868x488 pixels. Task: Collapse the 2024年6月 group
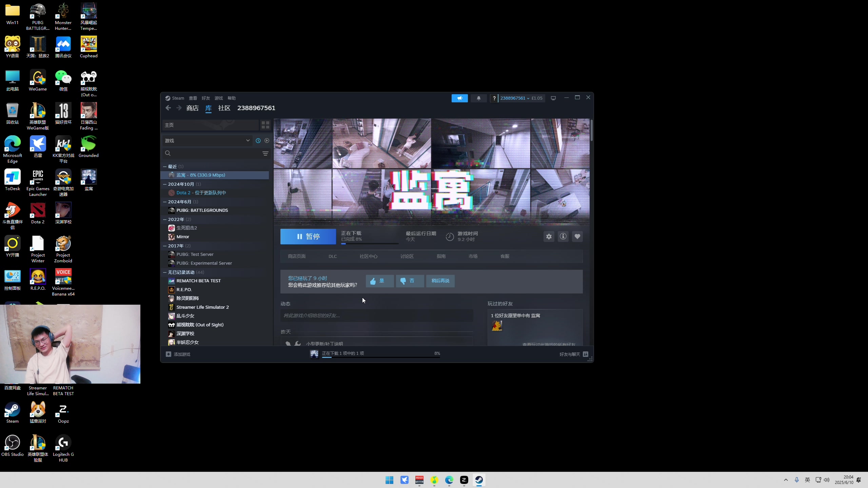pos(164,202)
